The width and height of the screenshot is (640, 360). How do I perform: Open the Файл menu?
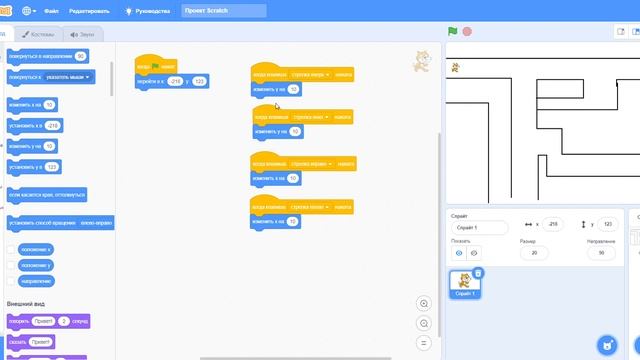(x=51, y=11)
